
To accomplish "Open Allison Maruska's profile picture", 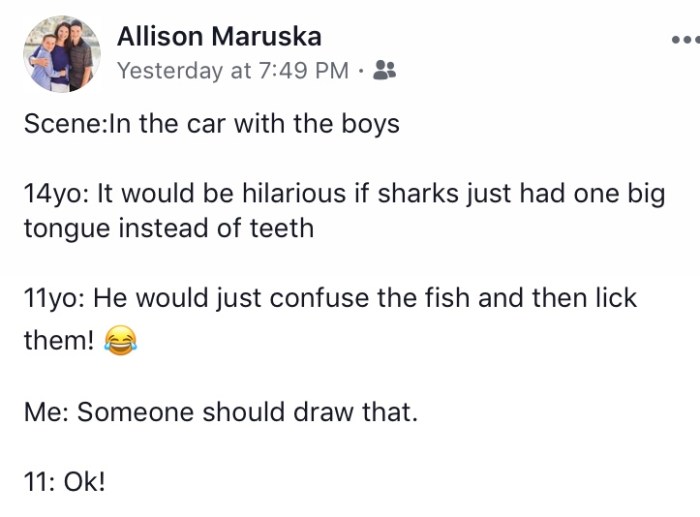I will 62,54.
